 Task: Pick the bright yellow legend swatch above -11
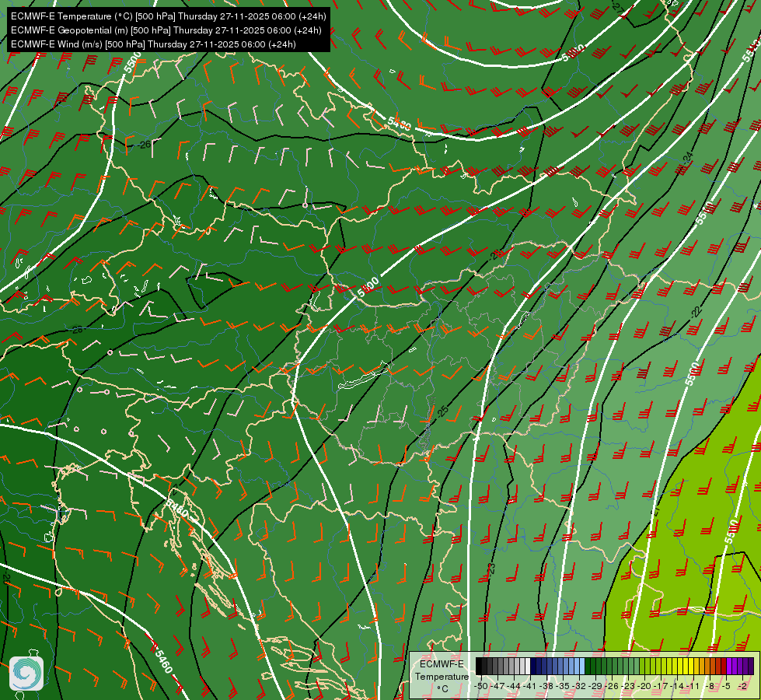tap(691, 666)
